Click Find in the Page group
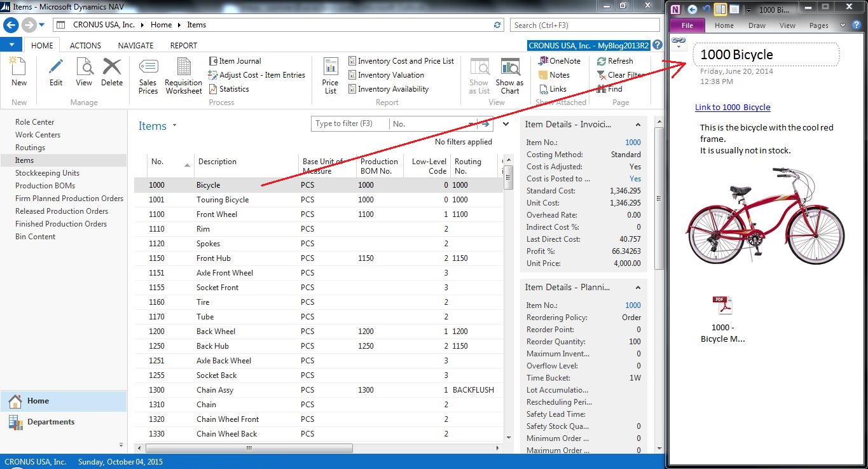Screen dimensions: 868x469 pos(610,89)
